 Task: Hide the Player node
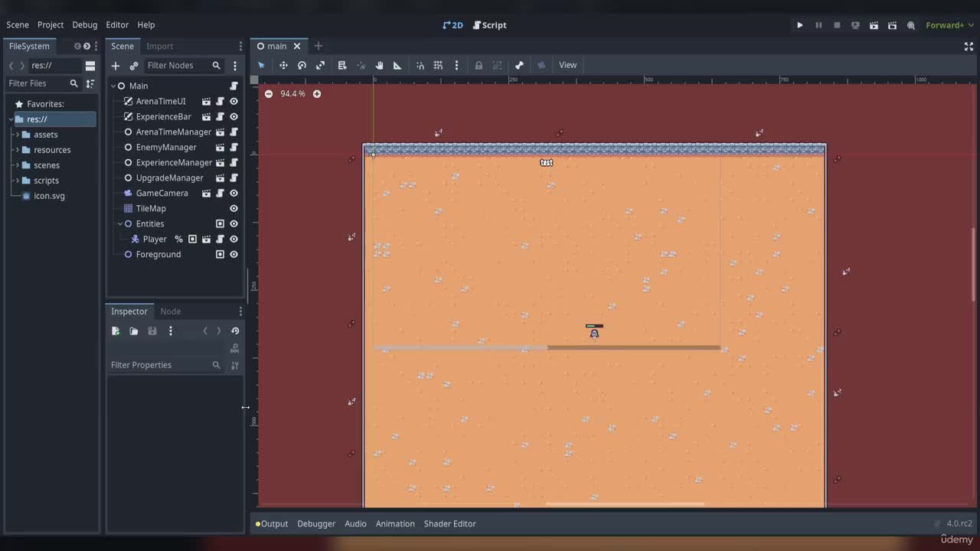point(234,239)
